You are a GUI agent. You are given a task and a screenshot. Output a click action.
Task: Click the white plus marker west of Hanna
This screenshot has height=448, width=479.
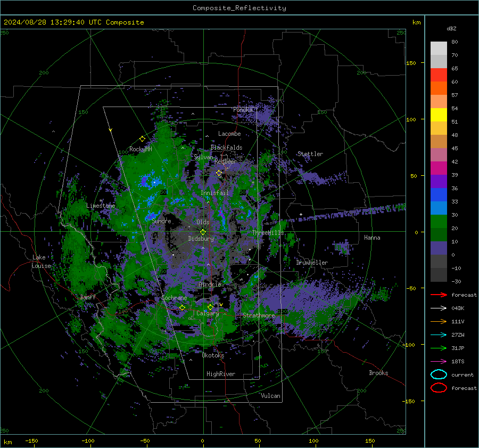point(301,215)
